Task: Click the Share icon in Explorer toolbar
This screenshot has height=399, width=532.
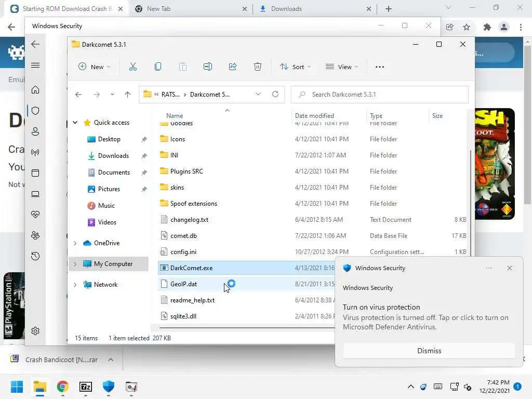Action: click(233, 67)
